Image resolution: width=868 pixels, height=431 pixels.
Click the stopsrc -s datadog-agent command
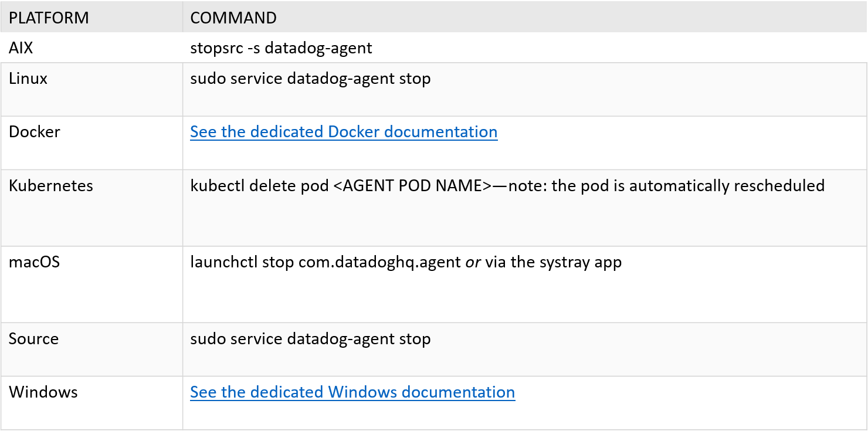[281, 47]
